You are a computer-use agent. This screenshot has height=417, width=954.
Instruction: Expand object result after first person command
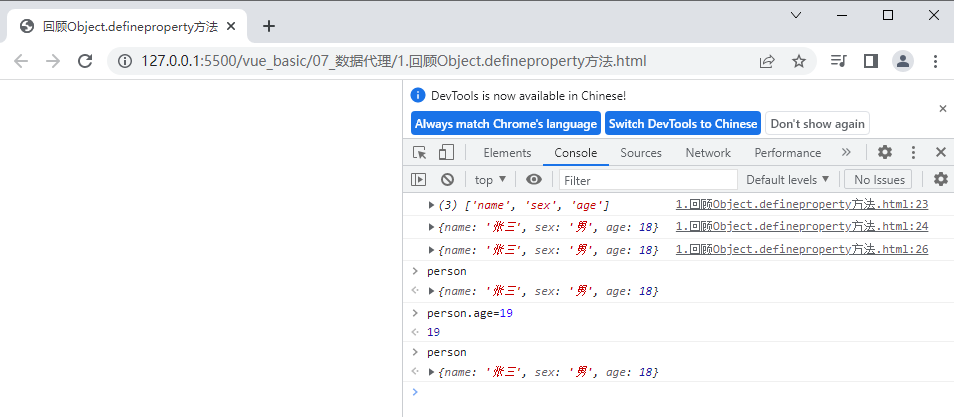(431, 291)
